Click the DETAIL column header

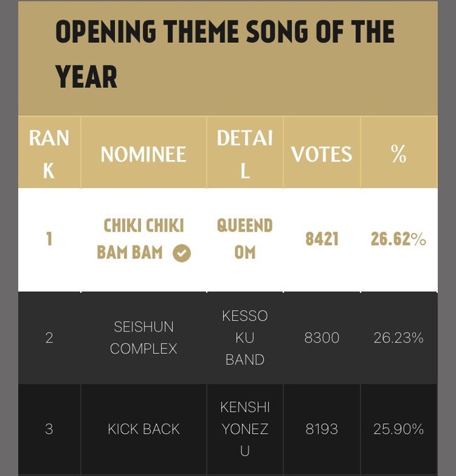[x=245, y=154]
